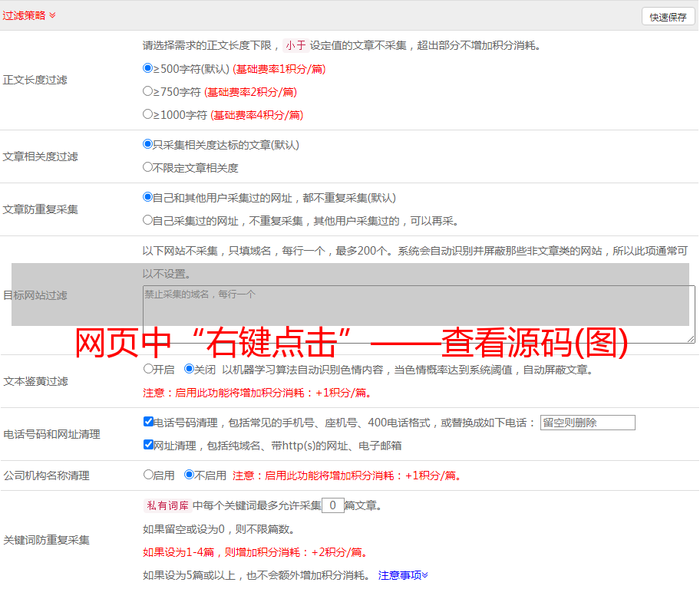700x589 pixels.
Task: Turn on 文本鉴黄过滤 with 开启 radio
Action: 148,369
